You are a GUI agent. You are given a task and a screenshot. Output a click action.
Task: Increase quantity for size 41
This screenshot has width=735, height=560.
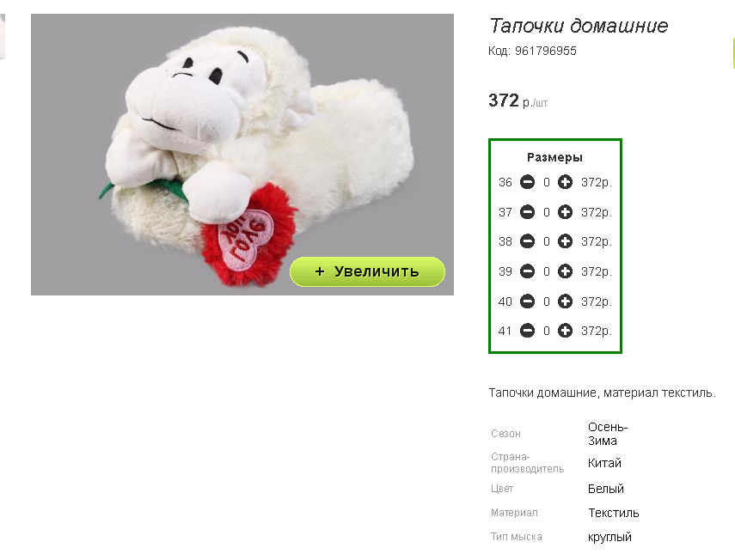[565, 331]
